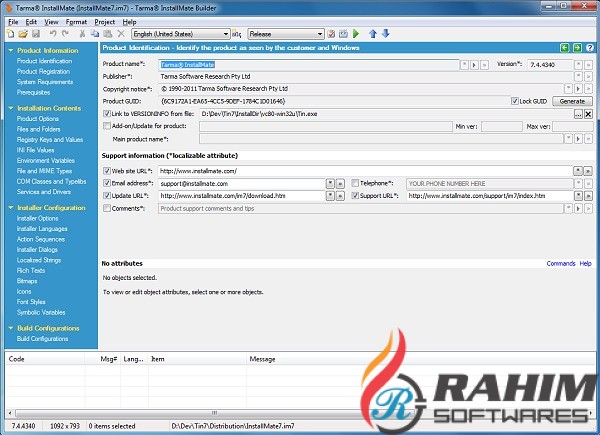Click the Redo arrow icon
The image size is (600, 435).
[x=65, y=34]
